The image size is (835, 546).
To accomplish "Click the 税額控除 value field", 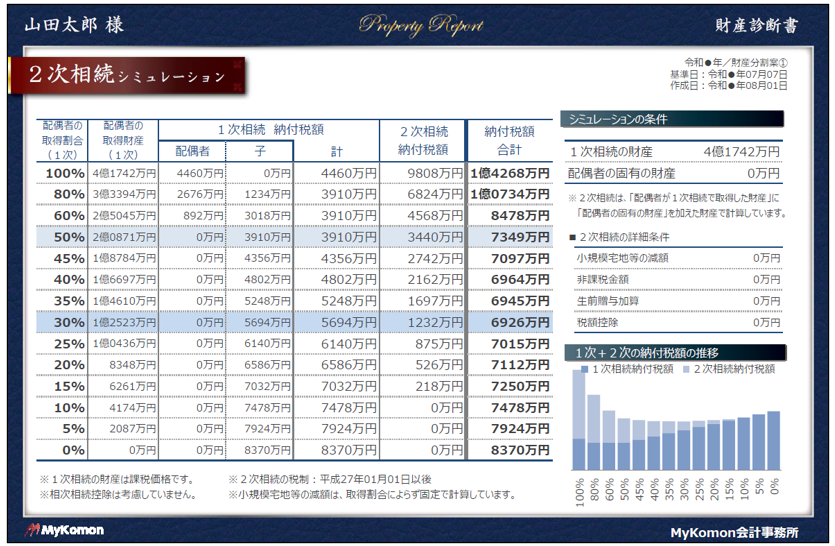I will coord(766,322).
